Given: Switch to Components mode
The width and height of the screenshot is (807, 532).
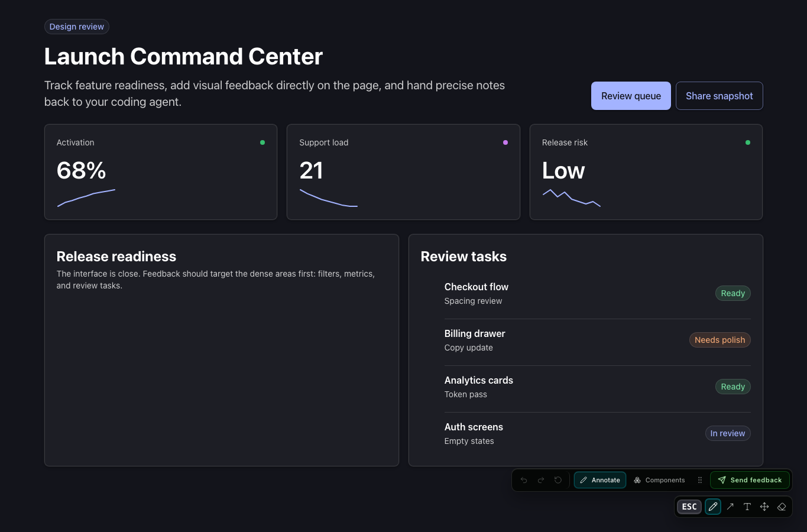Looking at the screenshot, I should 659,480.
